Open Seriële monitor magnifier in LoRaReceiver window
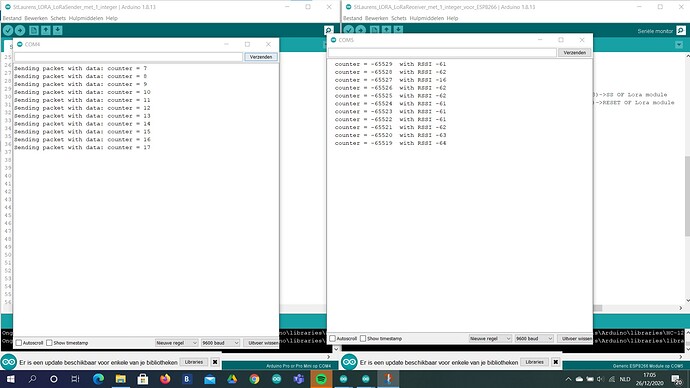This screenshot has width=690, height=388. [681, 30]
